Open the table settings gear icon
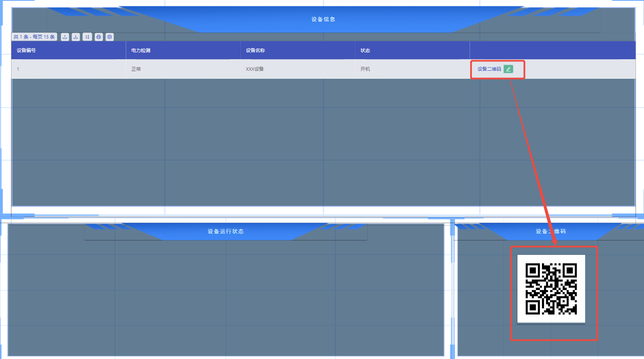 [110, 37]
